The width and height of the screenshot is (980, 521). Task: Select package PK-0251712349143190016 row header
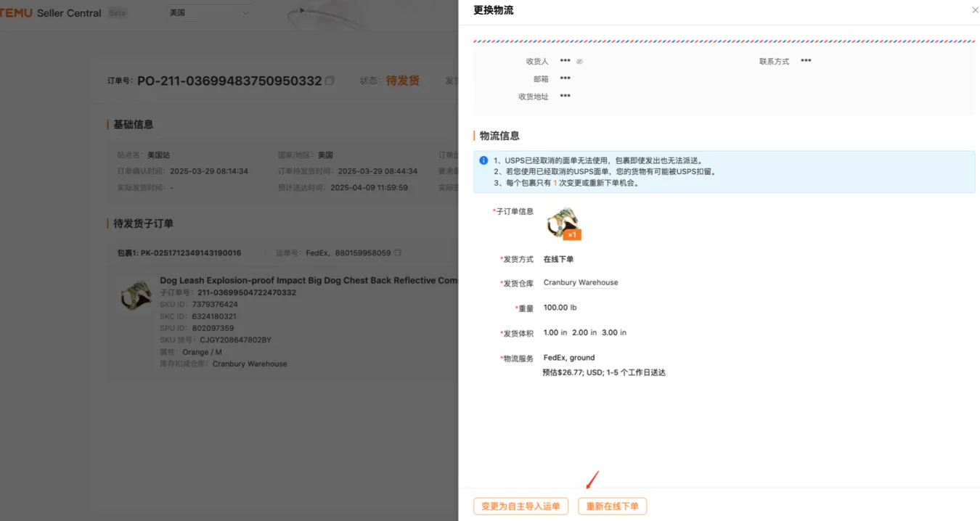pos(179,253)
